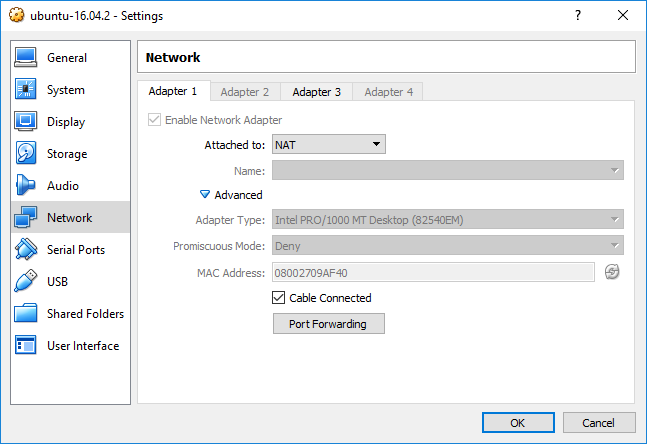Open the Display monitor icon

tap(26, 121)
